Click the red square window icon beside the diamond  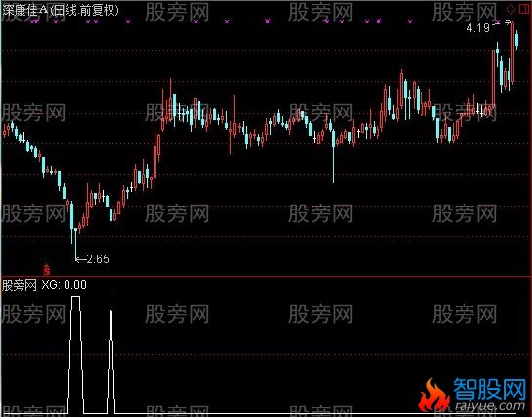[x=524, y=9]
